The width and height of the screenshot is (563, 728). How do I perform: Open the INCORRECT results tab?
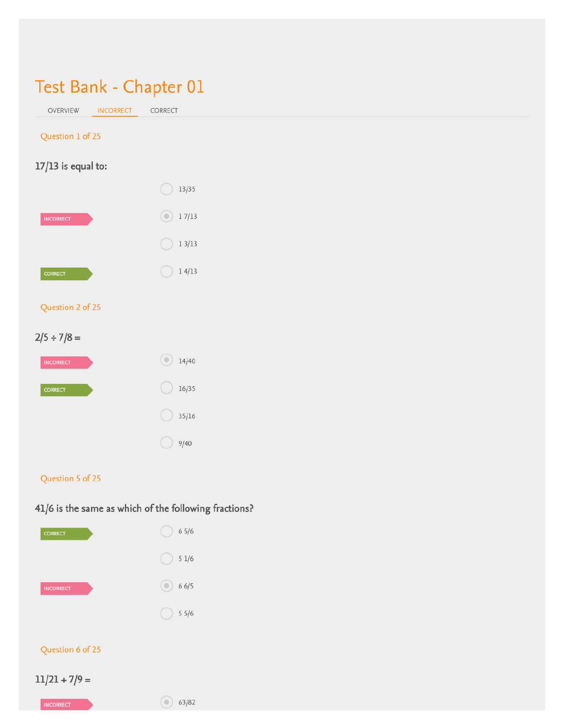(114, 111)
